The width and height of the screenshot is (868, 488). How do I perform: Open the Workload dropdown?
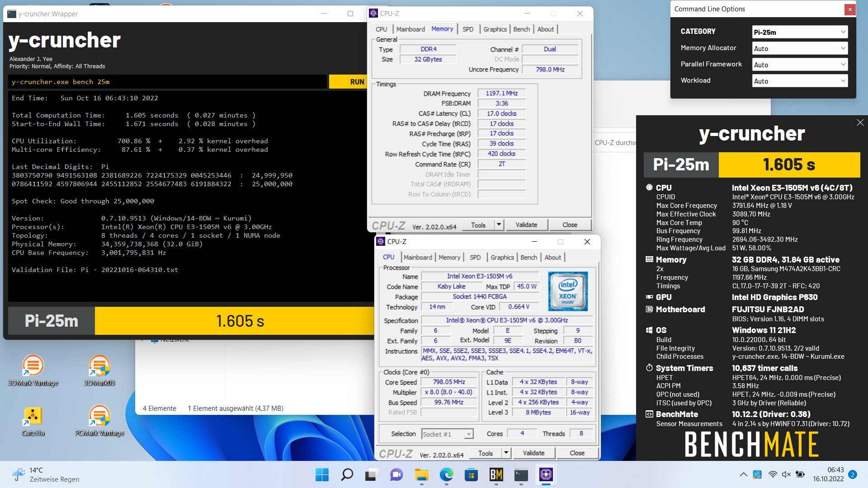pyautogui.click(x=800, y=81)
